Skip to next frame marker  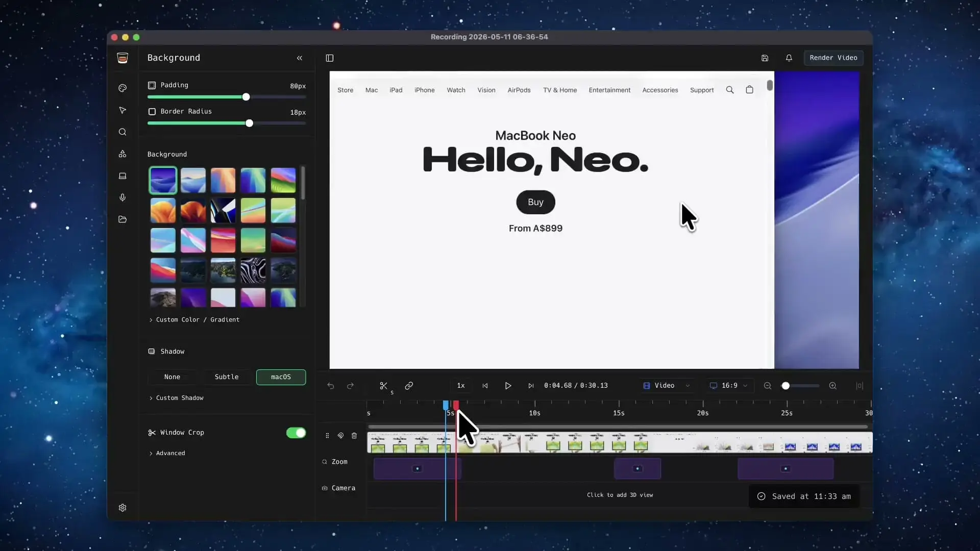point(531,386)
